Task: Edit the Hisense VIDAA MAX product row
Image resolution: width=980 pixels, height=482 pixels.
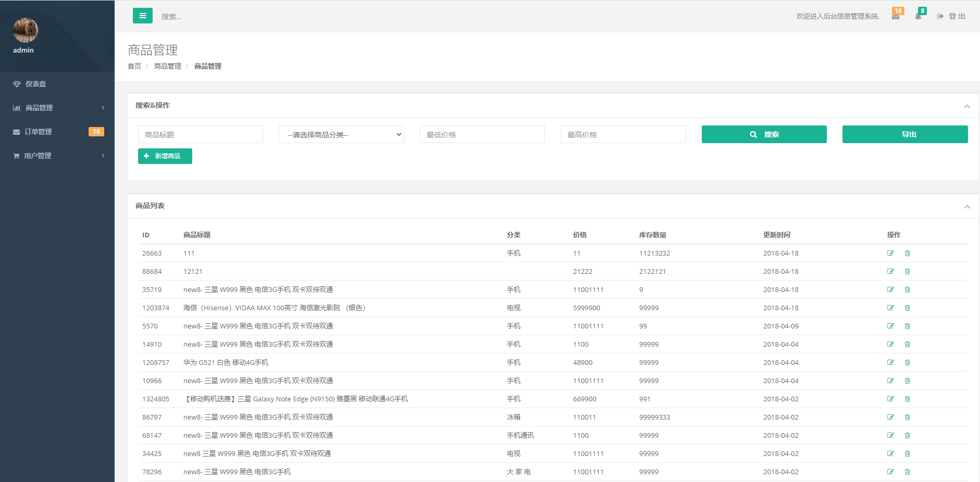Action: 890,308
